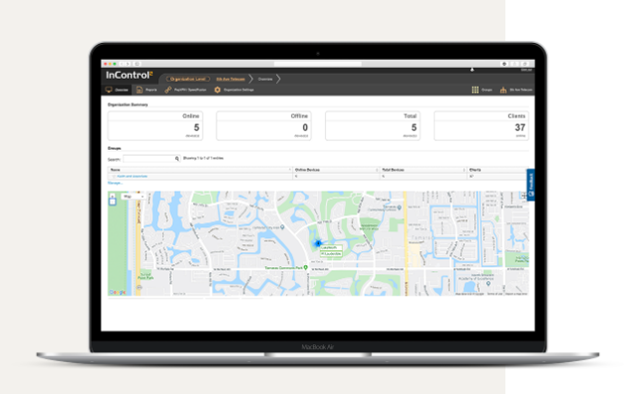Open the group name link in table
This screenshot has width=624, height=394.
click(132, 176)
